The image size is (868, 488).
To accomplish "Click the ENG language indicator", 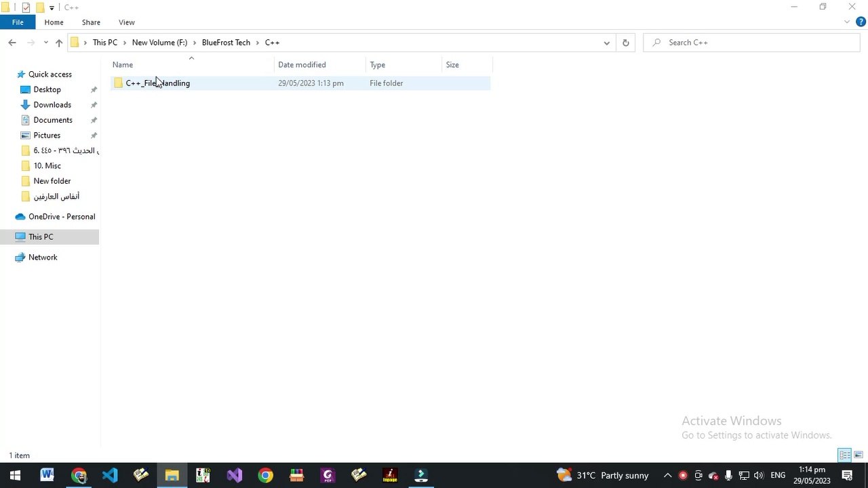I will (x=778, y=475).
